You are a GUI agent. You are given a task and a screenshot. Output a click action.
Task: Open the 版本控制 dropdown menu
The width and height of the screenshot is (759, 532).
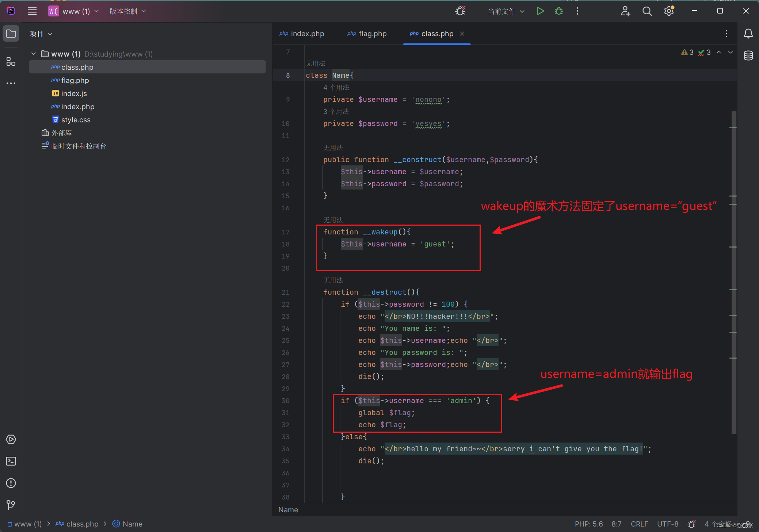coord(127,11)
